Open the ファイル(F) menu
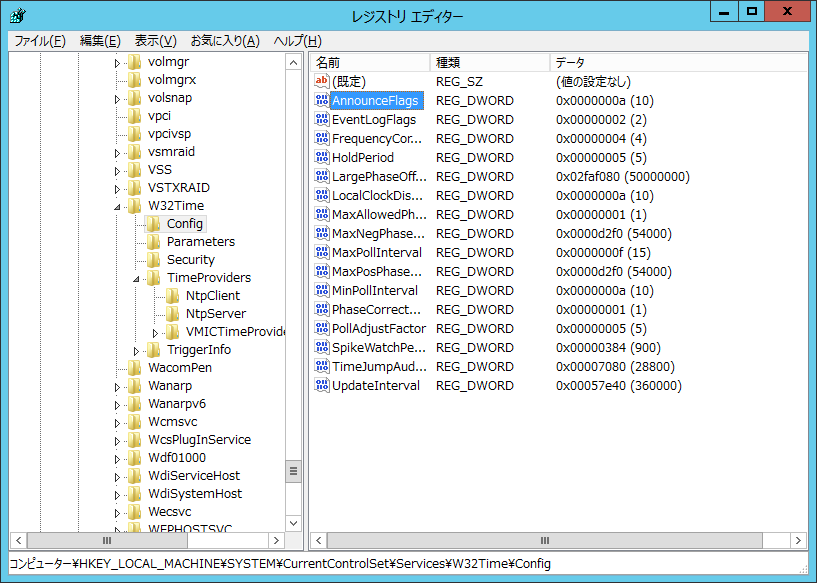Viewport: 817px width, 583px height. point(40,41)
